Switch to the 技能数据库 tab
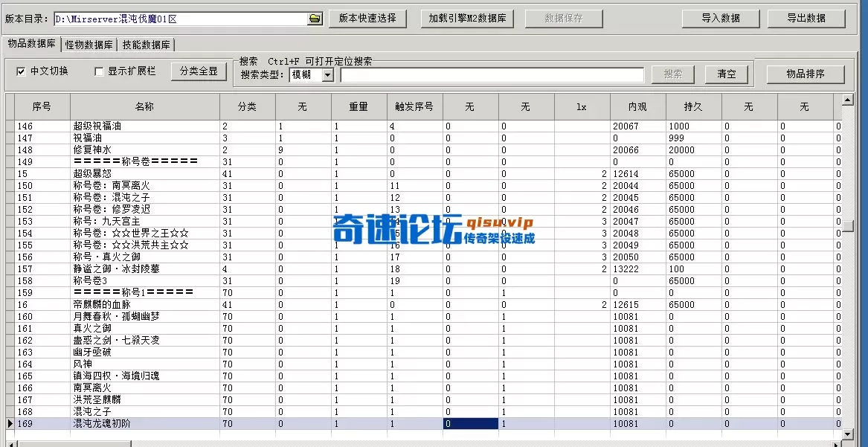Viewport: 868px width, 447px height. tap(146, 44)
